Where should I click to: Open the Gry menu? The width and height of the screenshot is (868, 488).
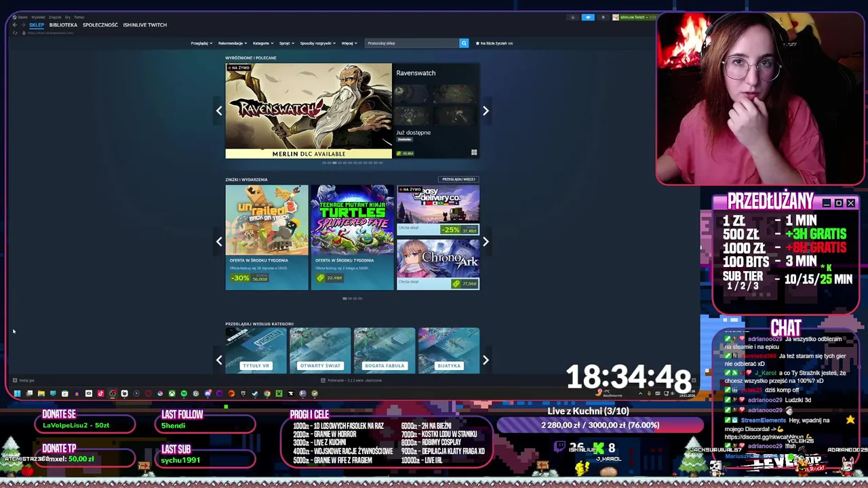[68, 17]
